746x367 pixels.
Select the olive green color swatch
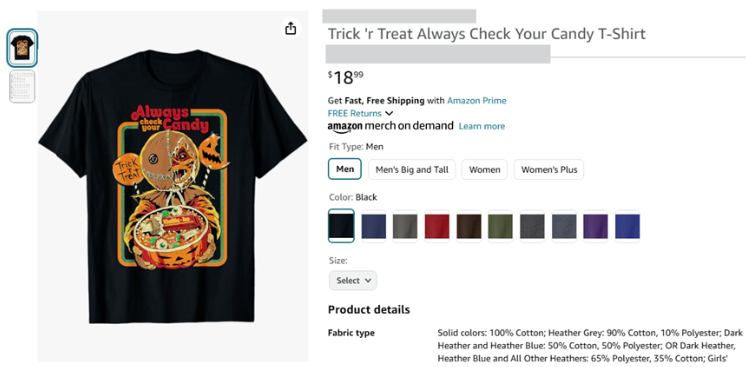pyautogui.click(x=501, y=226)
